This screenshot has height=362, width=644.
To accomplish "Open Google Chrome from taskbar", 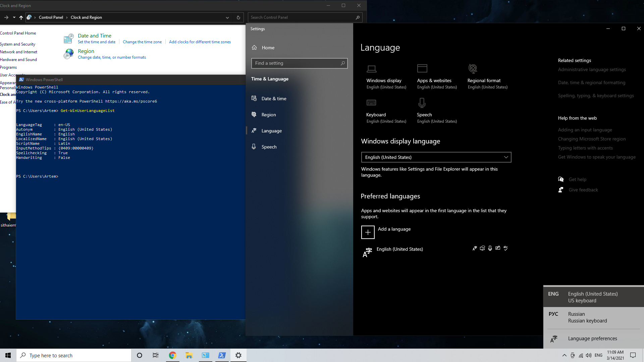I will pos(172,355).
